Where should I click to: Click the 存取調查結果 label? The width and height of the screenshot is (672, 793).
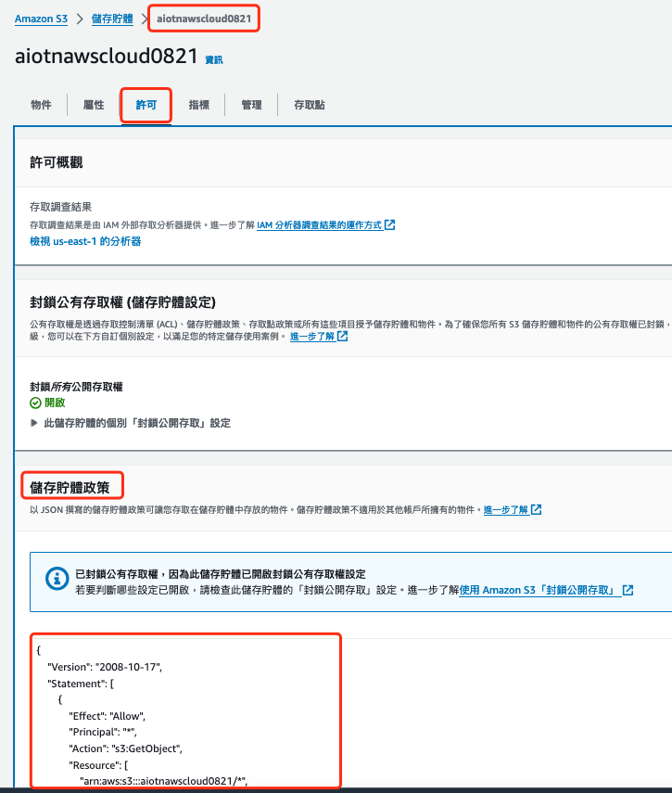tap(60, 207)
